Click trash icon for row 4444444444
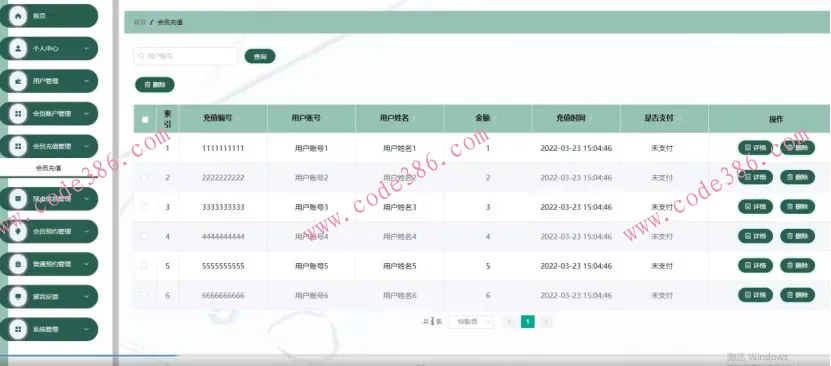The image size is (831, 366). pos(790,236)
